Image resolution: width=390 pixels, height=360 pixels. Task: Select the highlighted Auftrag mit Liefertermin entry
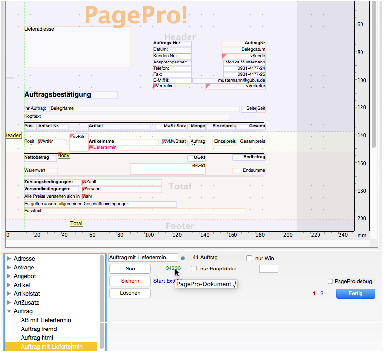click(52, 346)
